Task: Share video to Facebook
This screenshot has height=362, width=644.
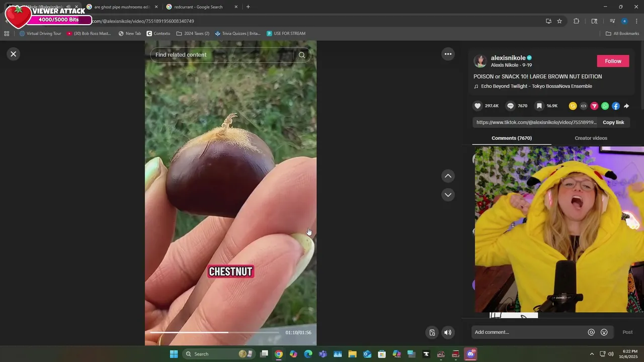Action: pyautogui.click(x=616, y=106)
